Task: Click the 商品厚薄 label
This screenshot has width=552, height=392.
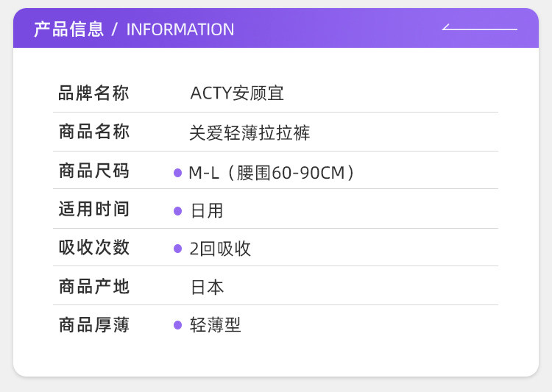Action: 93,325
